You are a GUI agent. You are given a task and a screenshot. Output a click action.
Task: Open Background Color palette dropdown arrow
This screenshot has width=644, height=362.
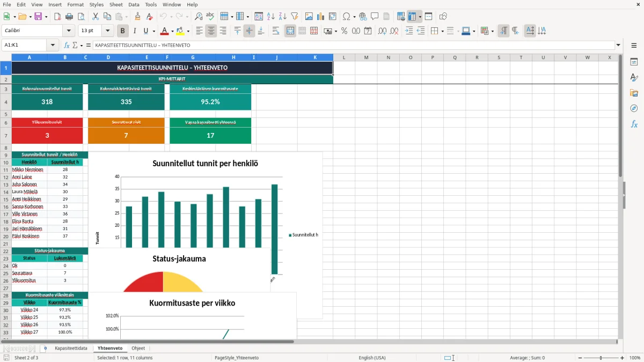pos(188,31)
